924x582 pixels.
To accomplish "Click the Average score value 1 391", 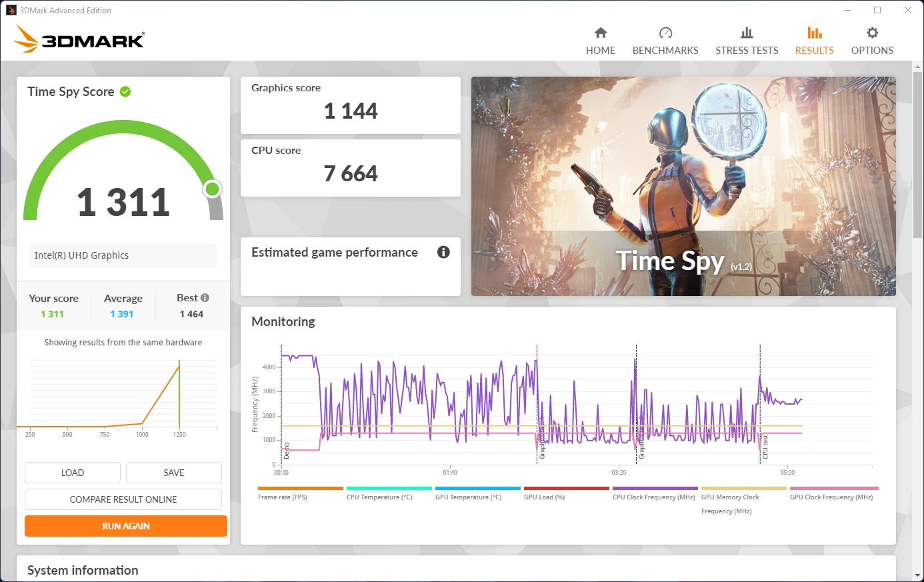I will click(122, 314).
